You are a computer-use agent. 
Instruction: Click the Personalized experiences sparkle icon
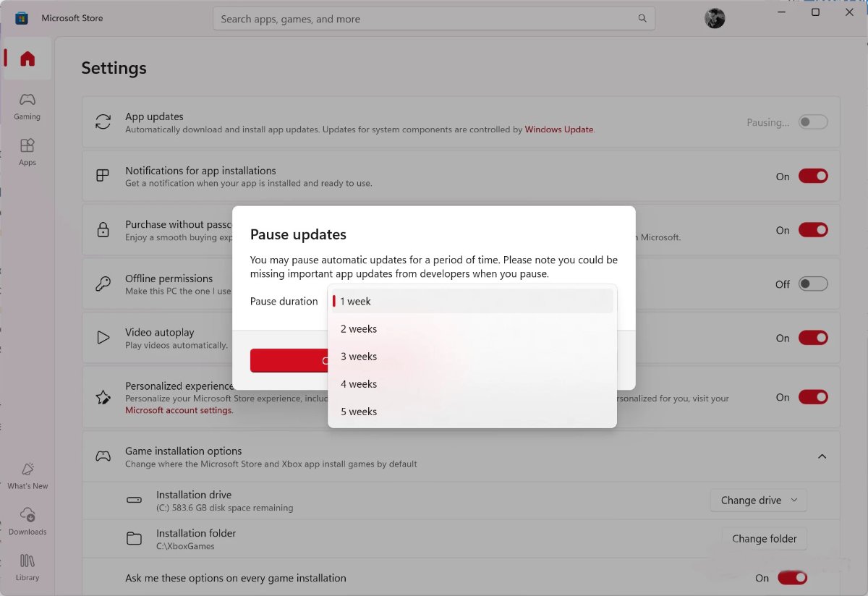pos(103,397)
